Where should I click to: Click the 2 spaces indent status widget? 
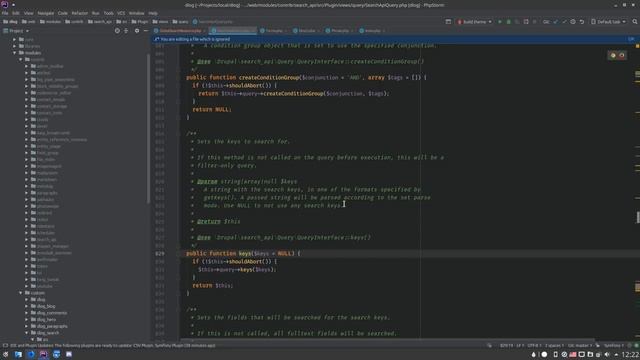click(x=554, y=345)
